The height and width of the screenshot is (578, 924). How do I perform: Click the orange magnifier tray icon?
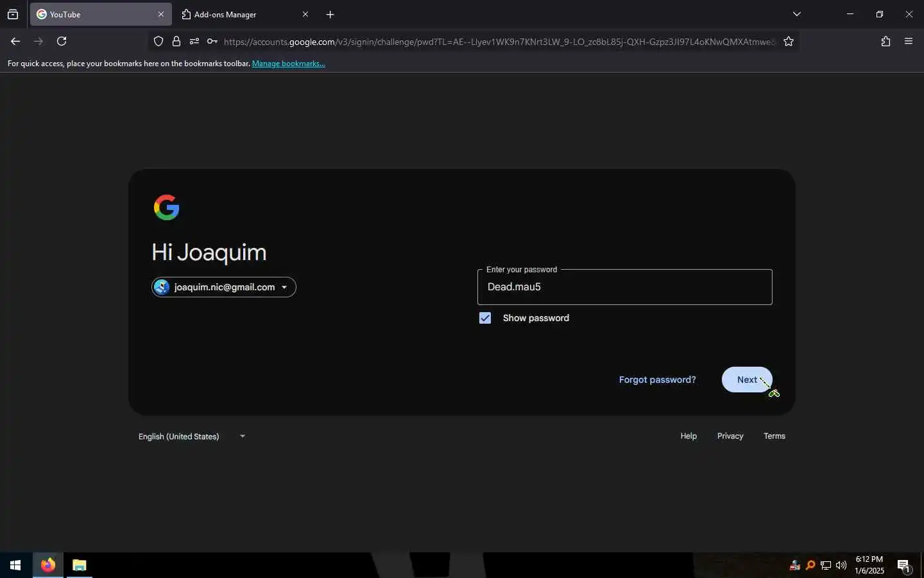pyautogui.click(x=810, y=565)
